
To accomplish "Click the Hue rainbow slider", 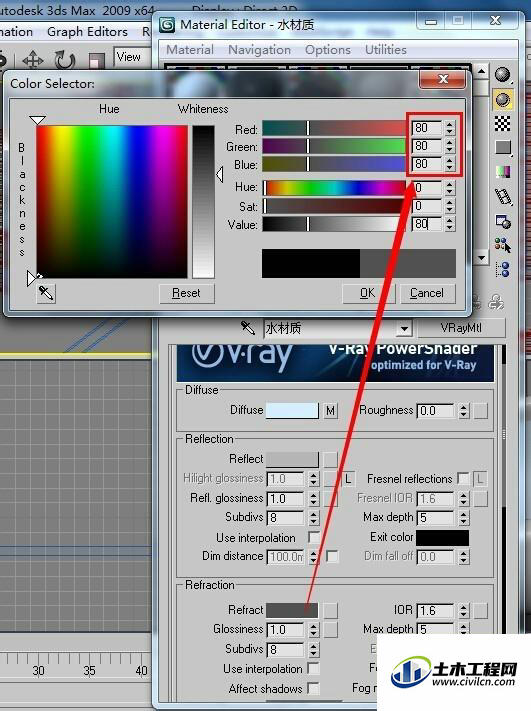I will point(334,187).
